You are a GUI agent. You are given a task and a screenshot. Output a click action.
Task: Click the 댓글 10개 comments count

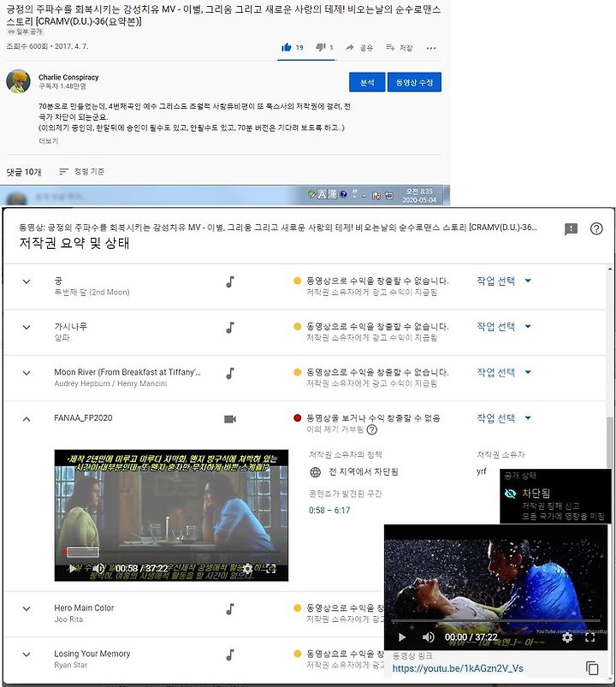point(24,172)
